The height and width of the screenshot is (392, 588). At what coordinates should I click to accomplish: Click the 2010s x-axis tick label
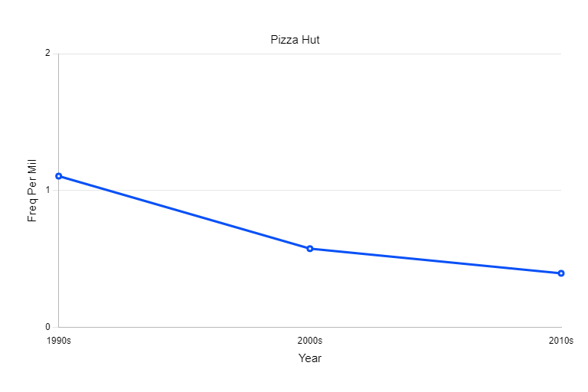pos(561,340)
